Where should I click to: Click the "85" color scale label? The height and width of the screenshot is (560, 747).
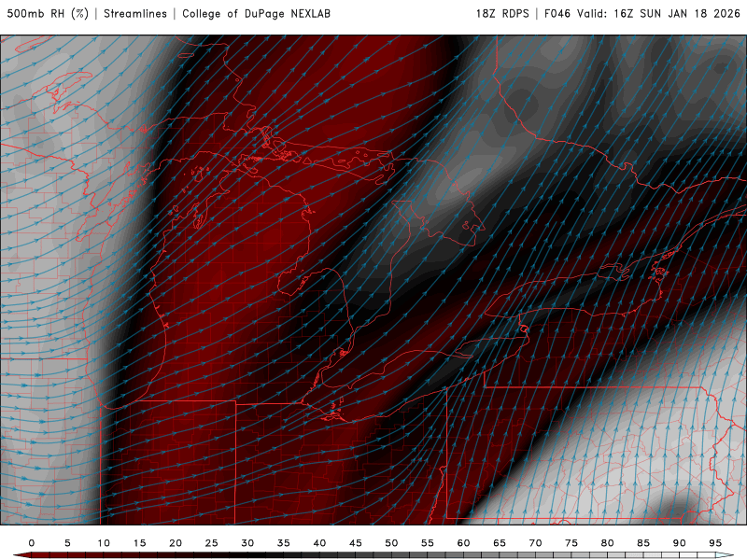tap(643, 543)
